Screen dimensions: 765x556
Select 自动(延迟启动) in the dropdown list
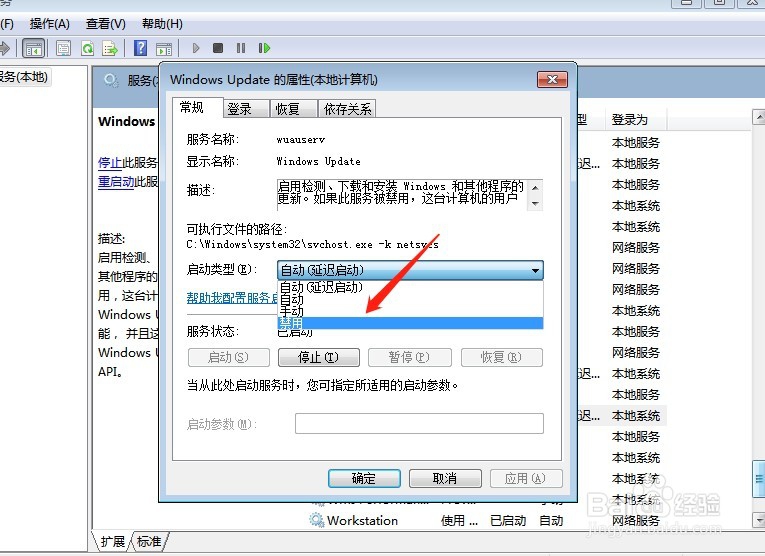(x=410, y=287)
